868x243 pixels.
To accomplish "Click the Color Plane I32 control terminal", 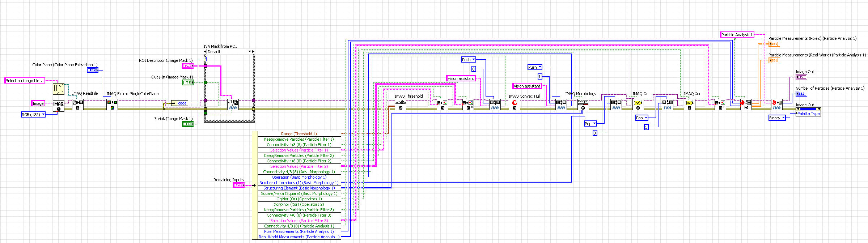I will [x=93, y=70].
